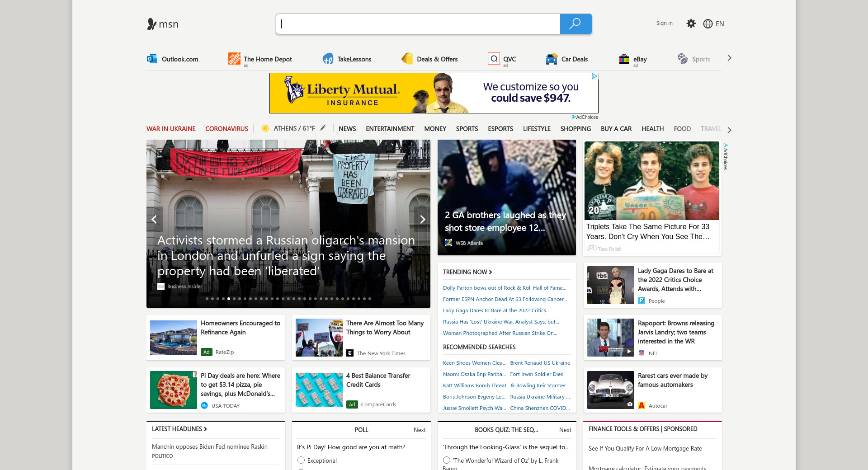Viewport: 868px width, 470px height.
Task: Open the Dolly Parton trending story link
Action: pyautogui.click(x=504, y=288)
